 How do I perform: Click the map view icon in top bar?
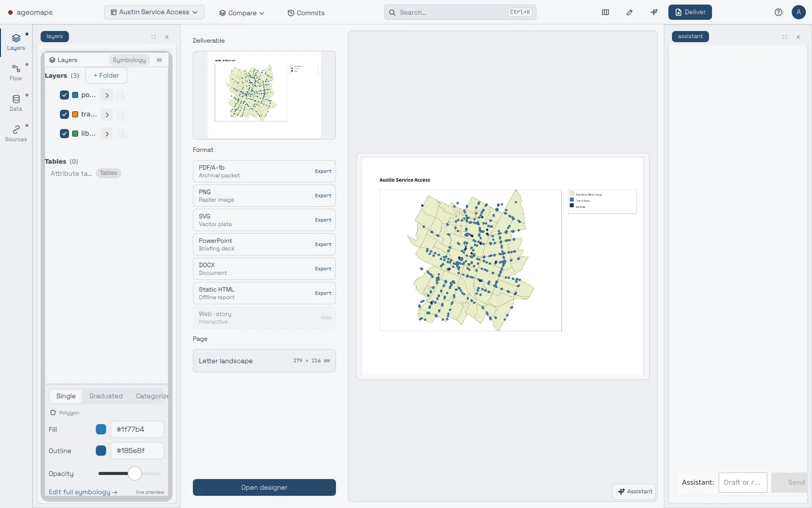click(x=605, y=12)
